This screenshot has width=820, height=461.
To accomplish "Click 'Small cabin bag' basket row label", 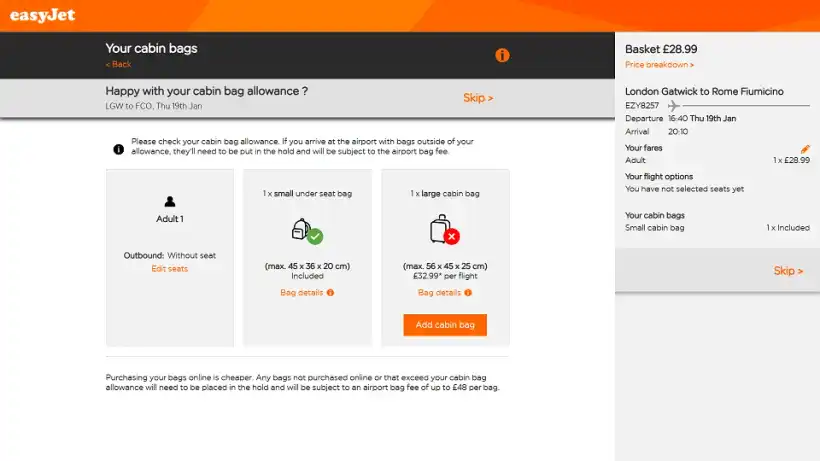I will [x=654, y=228].
